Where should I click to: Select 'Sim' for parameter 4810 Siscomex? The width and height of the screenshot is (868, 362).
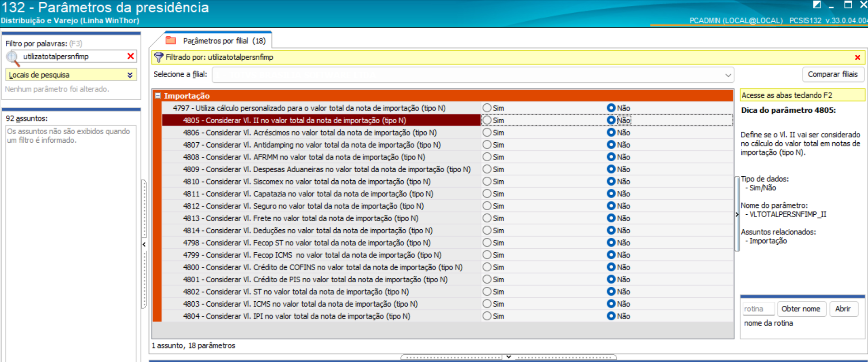[x=487, y=181]
